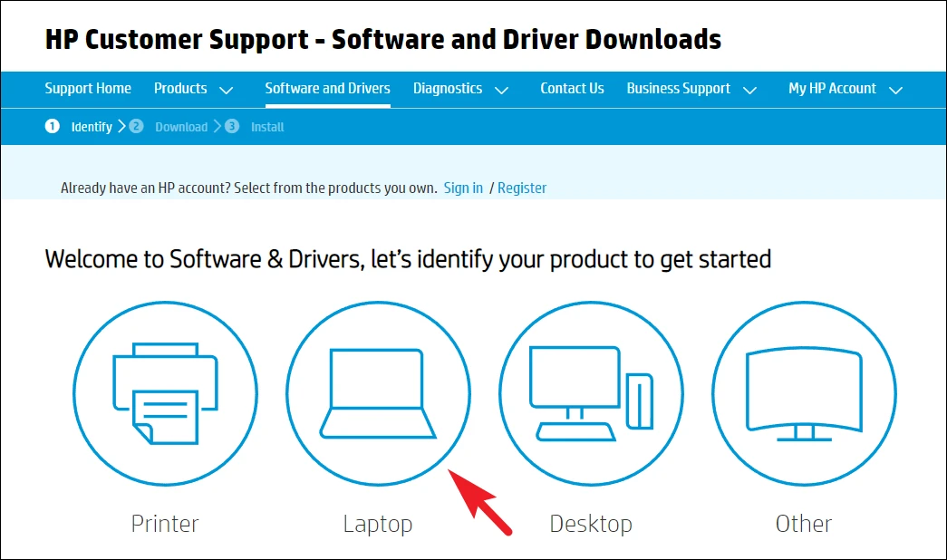Click the Sign in link
The image size is (947, 560).
[x=463, y=188]
